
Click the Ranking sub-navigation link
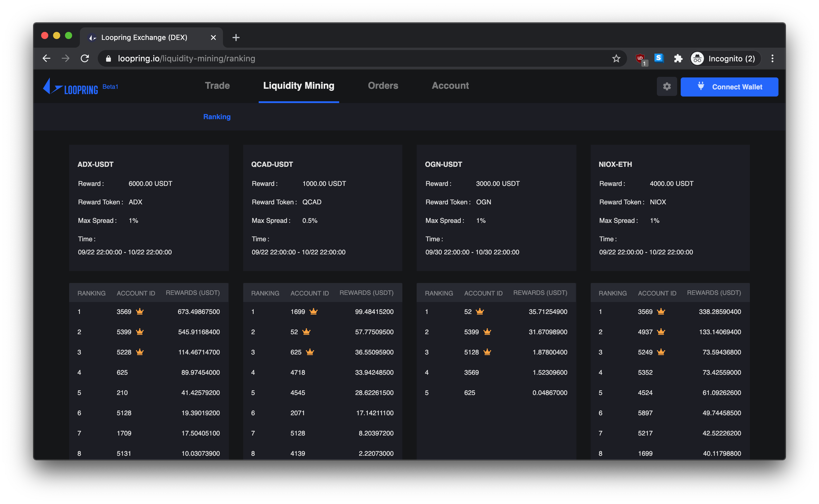[217, 117]
